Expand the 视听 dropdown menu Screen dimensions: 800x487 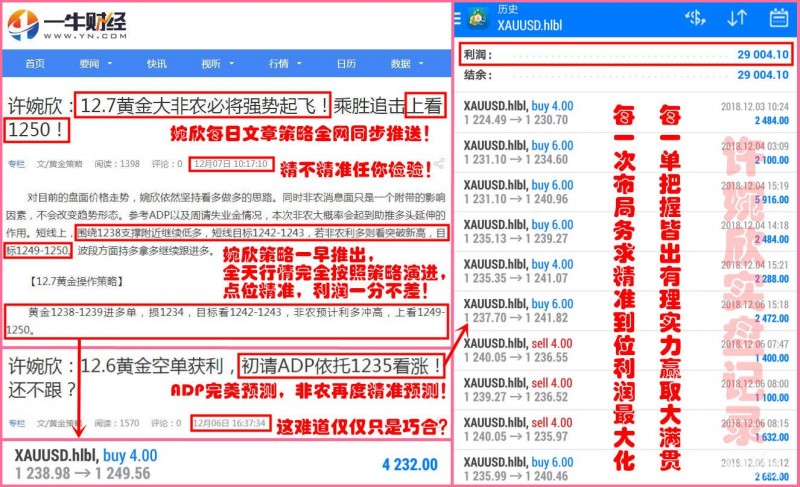tap(214, 63)
